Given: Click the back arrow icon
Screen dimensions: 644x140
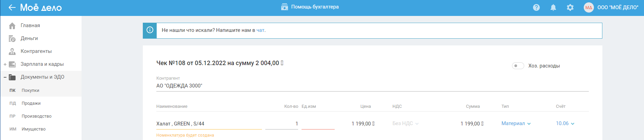Looking at the screenshot, I should [12, 7].
